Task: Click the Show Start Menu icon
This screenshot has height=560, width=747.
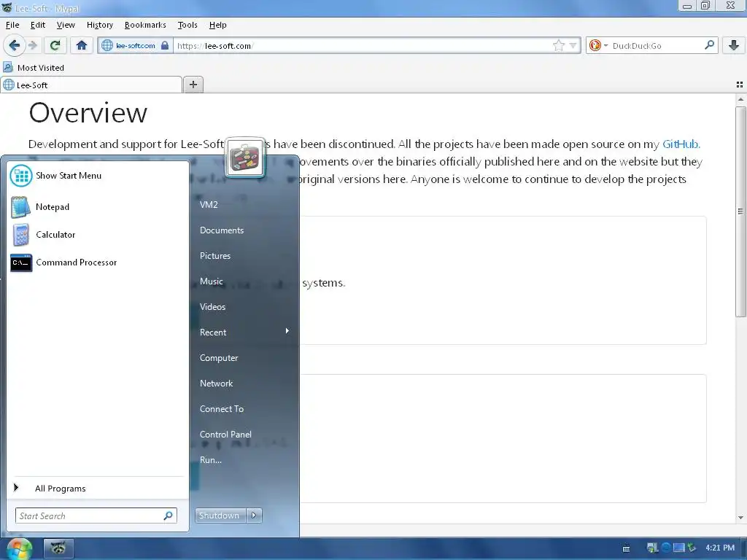Action: [x=21, y=175]
